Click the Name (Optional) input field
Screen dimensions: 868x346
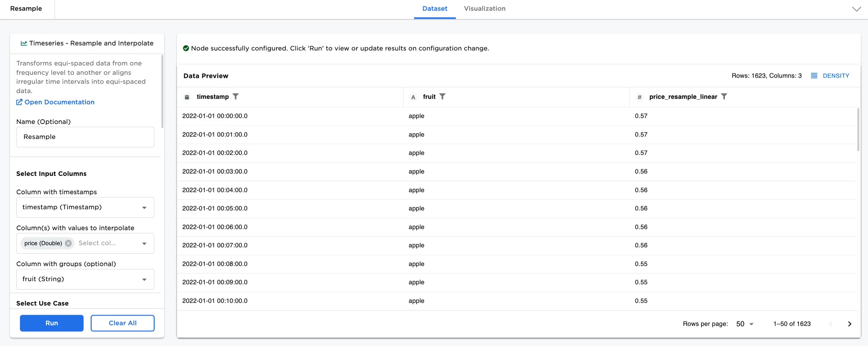tap(85, 137)
